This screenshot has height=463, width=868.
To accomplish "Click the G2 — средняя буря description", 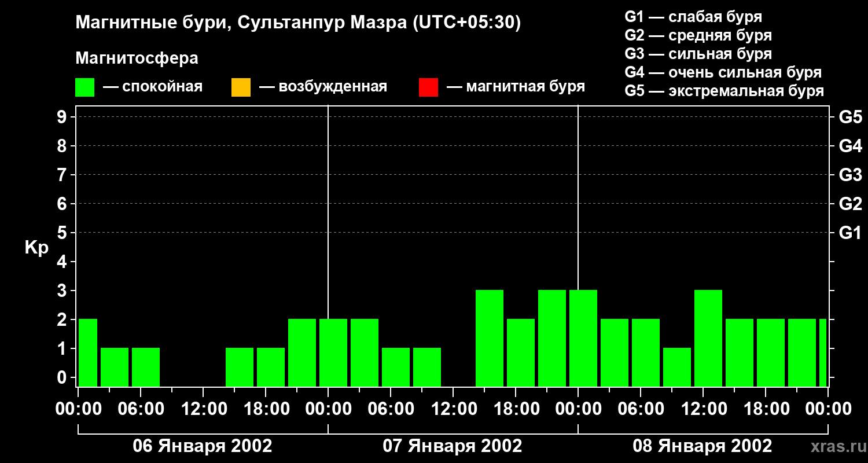I will pos(698,35).
